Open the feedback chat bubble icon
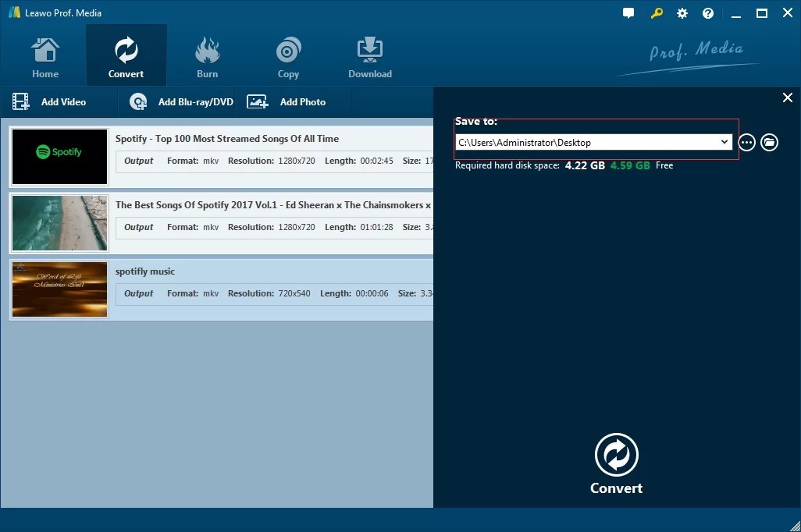 [x=628, y=13]
